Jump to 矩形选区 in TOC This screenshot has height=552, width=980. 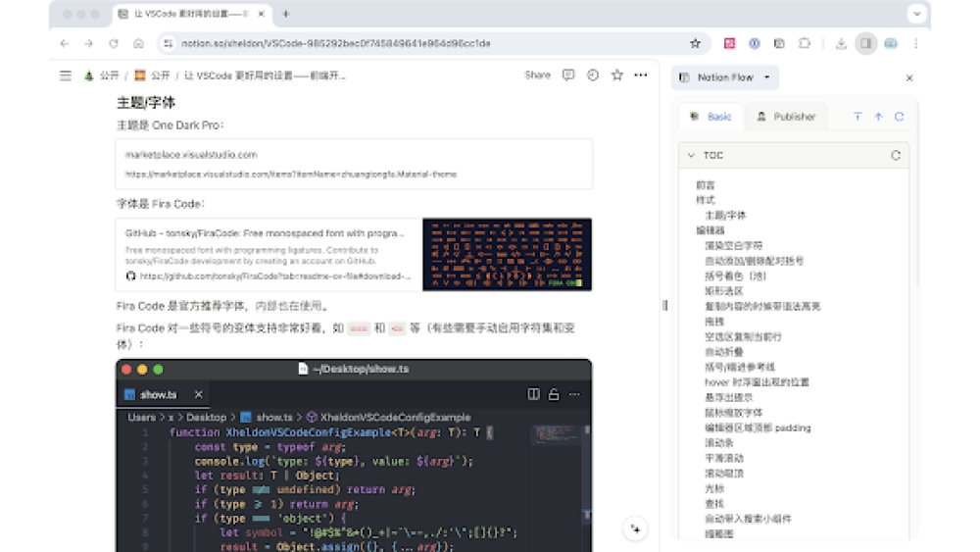tap(724, 290)
